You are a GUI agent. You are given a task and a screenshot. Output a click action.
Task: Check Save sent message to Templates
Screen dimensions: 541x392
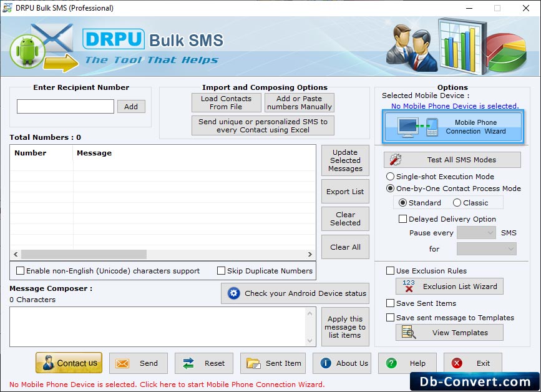point(390,318)
